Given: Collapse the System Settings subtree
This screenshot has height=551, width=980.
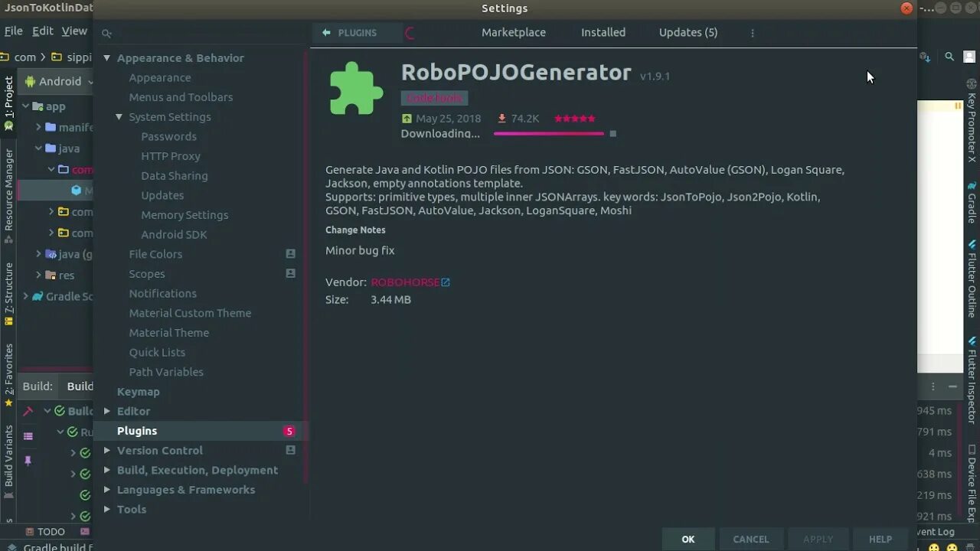Looking at the screenshot, I should tap(119, 117).
